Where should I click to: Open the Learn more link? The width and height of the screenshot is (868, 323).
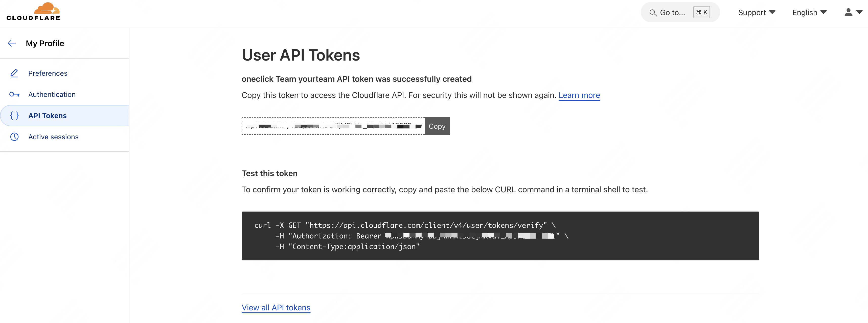point(579,95)
